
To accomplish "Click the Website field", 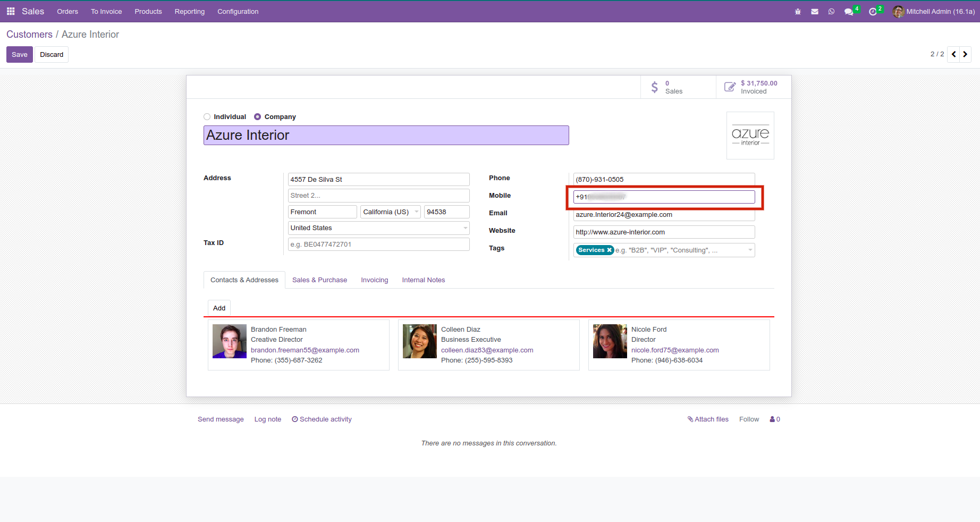I will coord(664,232).
